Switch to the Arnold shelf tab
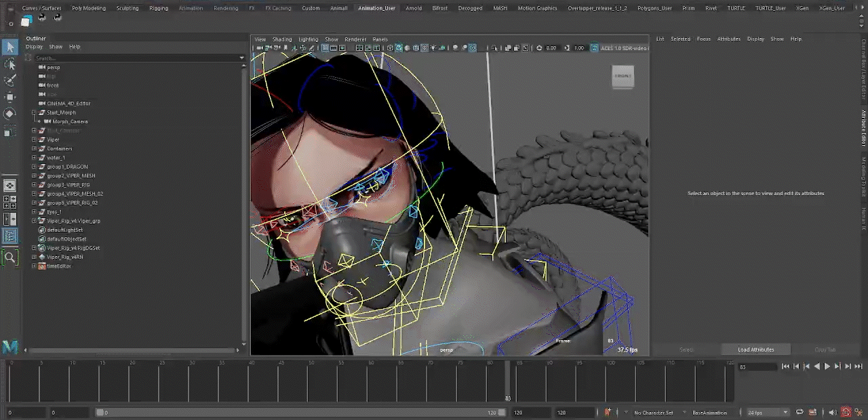The width and height of the screenshot is (868, 420). 414,8
